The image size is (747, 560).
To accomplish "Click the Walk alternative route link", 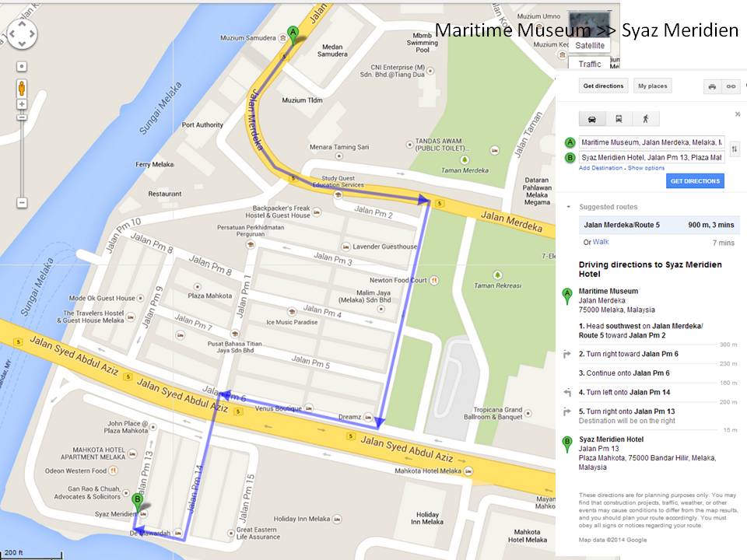I will coord(601,242).
